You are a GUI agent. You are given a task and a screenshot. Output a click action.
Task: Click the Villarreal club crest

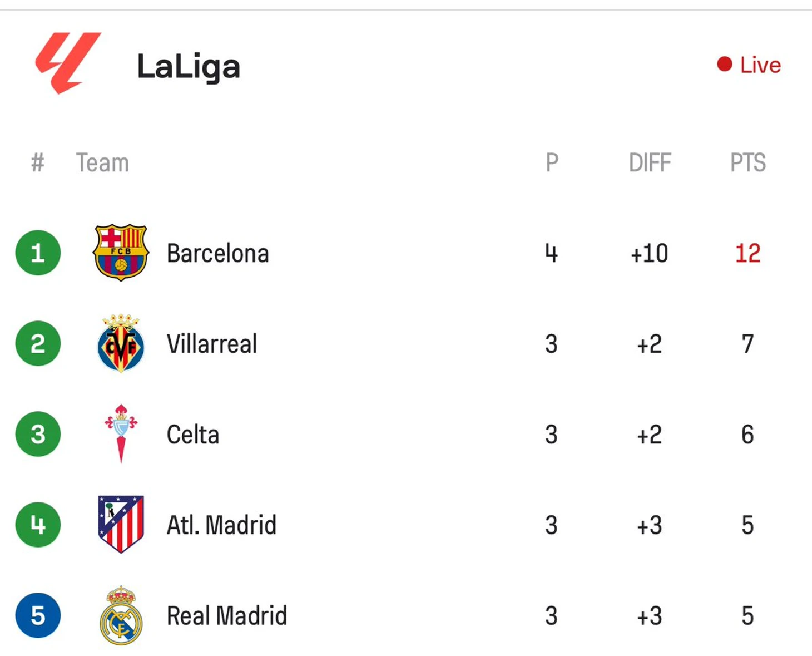[121, 343]
